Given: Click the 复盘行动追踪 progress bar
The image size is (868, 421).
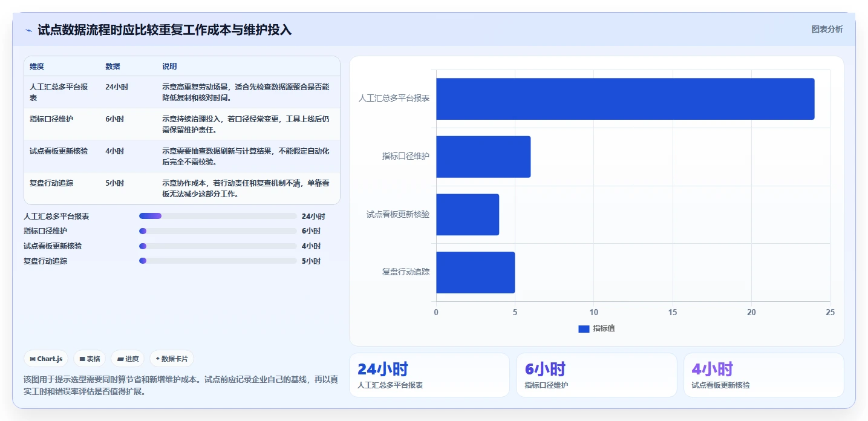Looking at the screenshot, I should pyautogui.click(x=218, y=261).
